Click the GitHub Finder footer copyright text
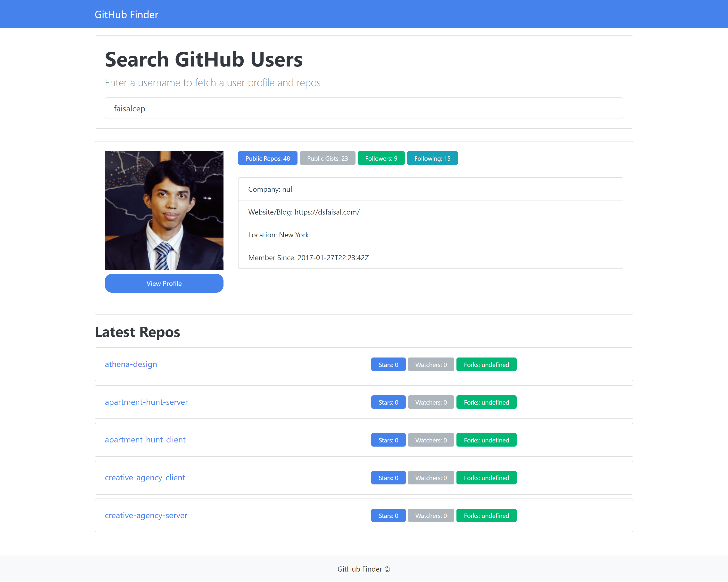 click(364, 569)
